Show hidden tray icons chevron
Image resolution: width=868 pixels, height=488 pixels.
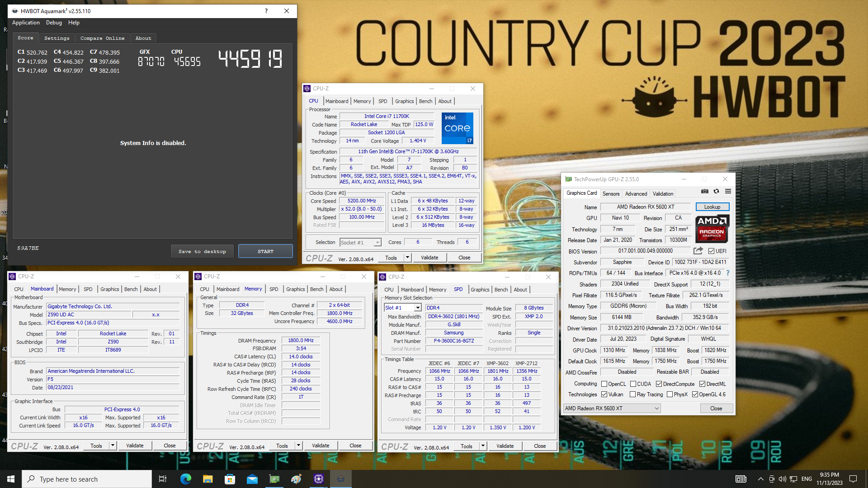760,479
